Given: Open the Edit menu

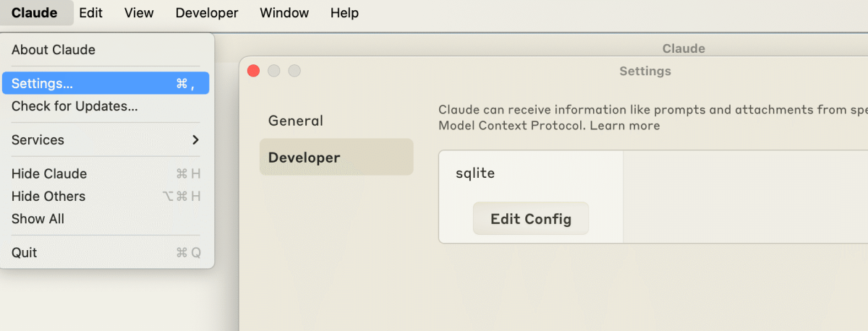Looking at the screenshot, I should [x=90, y=13].
